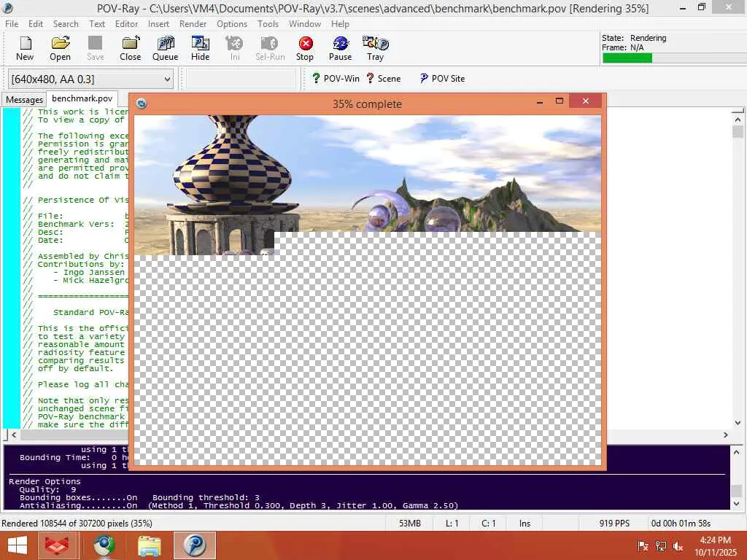Click the Sel-Run toolbar icon
The width and height of the screenshot is (747, 560).
[270, 49]
